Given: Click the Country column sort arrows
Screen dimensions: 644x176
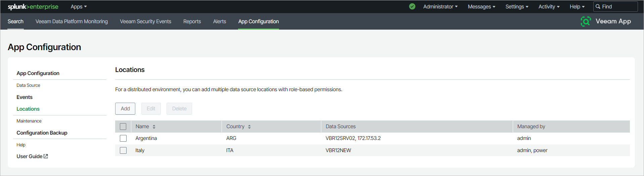Looking at the screenshot, I should [x=249, y=127].
